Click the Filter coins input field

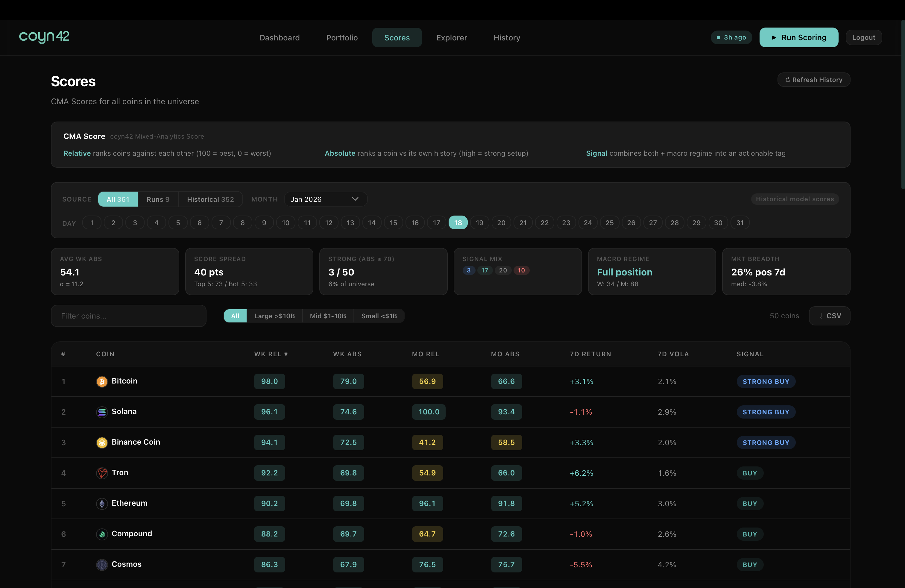coord(128,316)
